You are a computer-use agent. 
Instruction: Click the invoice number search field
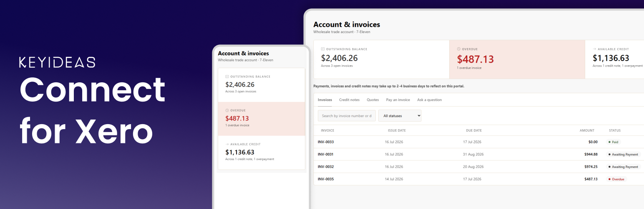coord(347,116)
